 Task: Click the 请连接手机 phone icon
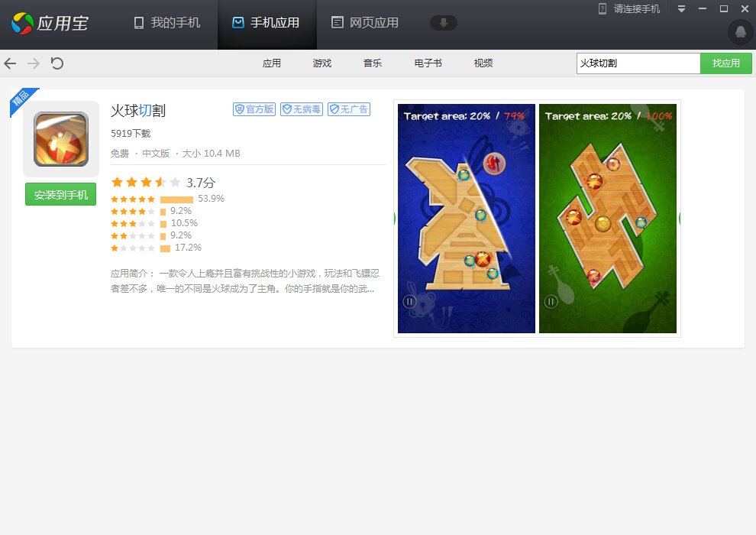click(x=602, y=8)
